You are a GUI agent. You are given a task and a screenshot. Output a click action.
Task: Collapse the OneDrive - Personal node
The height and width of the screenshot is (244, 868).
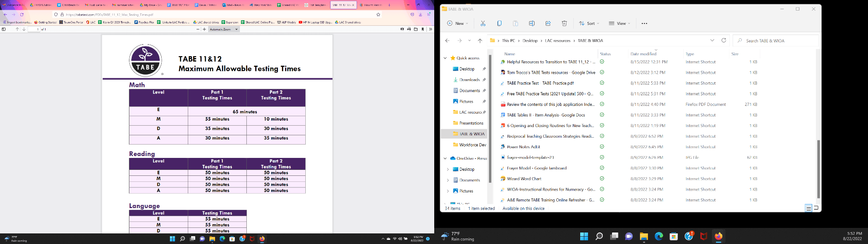(445, 158)
